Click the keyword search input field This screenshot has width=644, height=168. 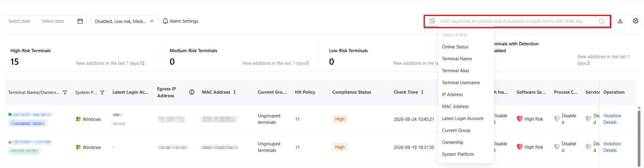[x=517, y=21]
